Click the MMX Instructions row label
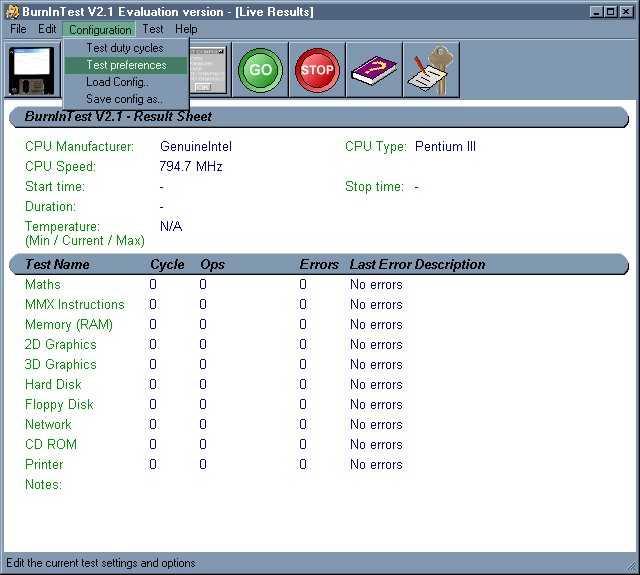The height and width of the screenshot is (575, 640). click(75, 304)
